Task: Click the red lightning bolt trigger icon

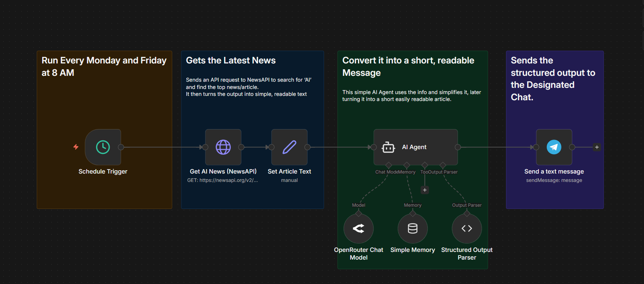Action: point(76,147)
